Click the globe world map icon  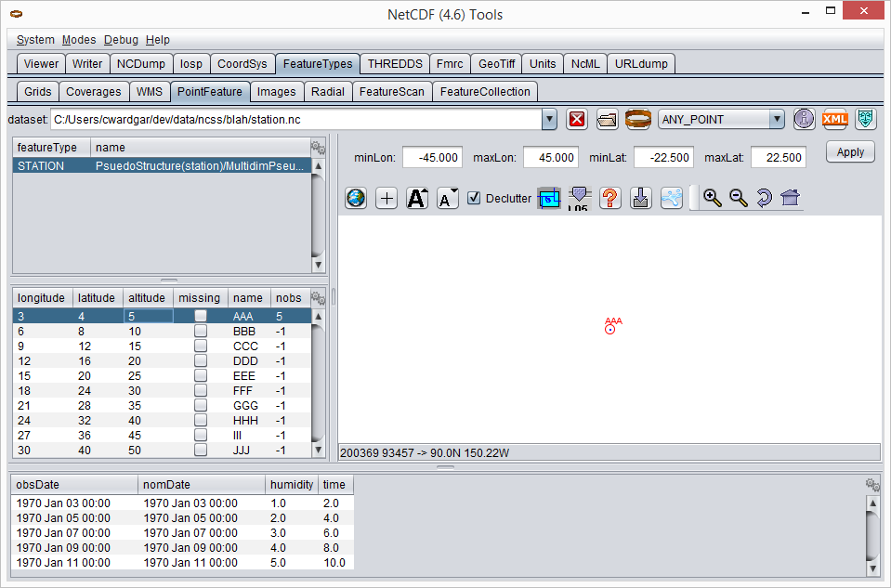(x=355, y=198)
